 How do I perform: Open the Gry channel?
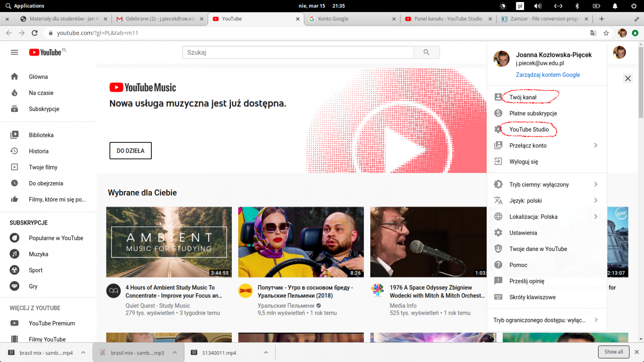tap(49, 286)
